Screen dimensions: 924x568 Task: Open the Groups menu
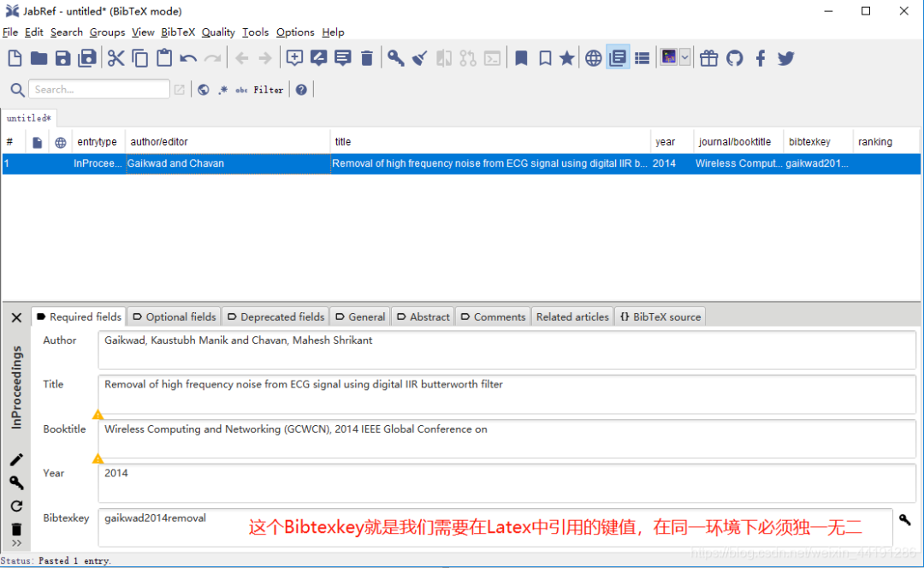click(x=107, y=32)
